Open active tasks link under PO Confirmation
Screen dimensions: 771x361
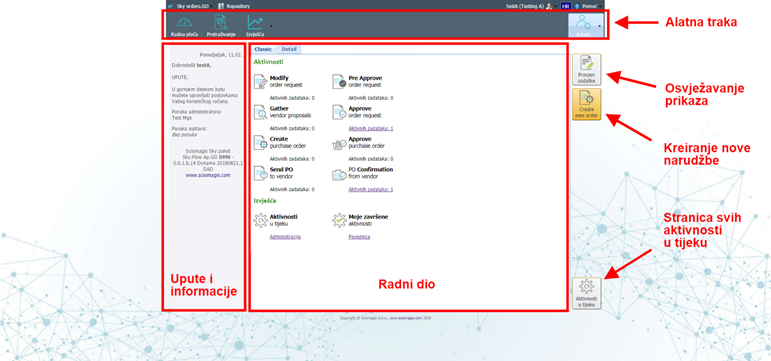tap(371, 189)
